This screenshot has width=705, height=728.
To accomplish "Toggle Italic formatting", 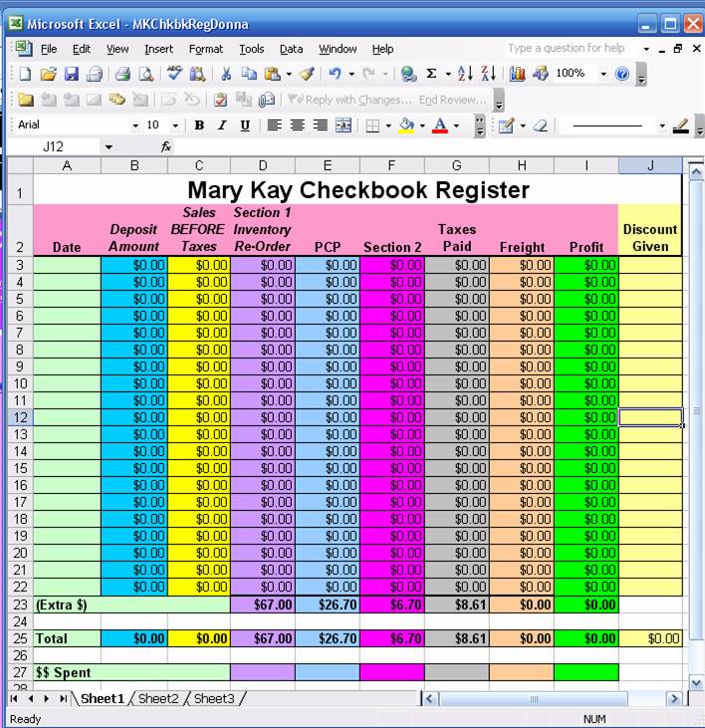I will click(222, 124).
